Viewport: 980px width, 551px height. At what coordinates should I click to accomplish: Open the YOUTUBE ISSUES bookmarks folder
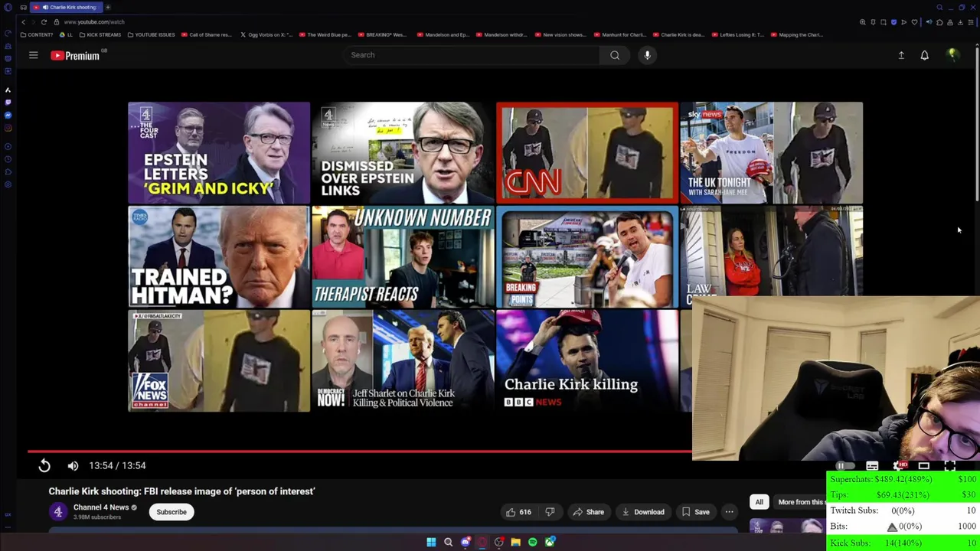pyautogui.click(x=151, y=34)
